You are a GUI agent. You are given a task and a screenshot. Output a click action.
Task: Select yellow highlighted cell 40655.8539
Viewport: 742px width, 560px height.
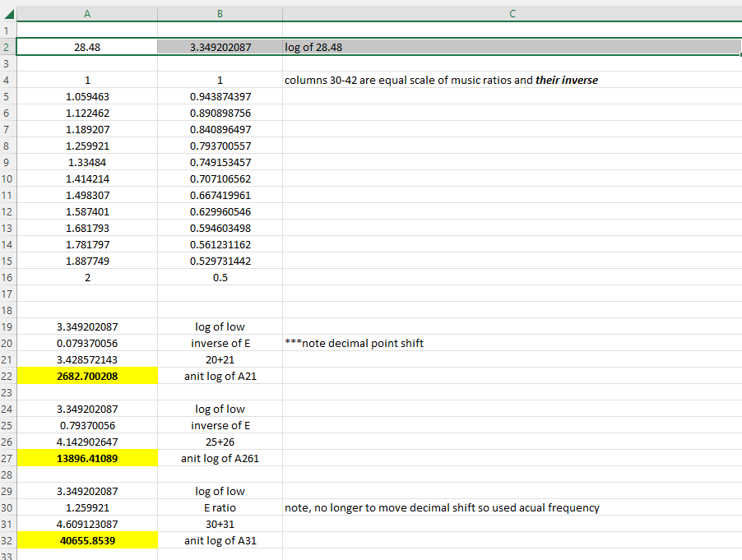[x=87, y=540]
